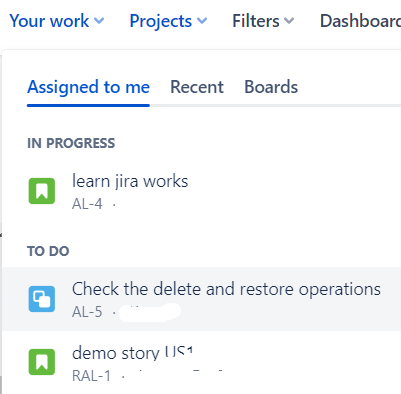The width and height of the screenshot is (401, 394).
Task: Click the blue subtask icon for AL-5
Action: coord(42,299)
